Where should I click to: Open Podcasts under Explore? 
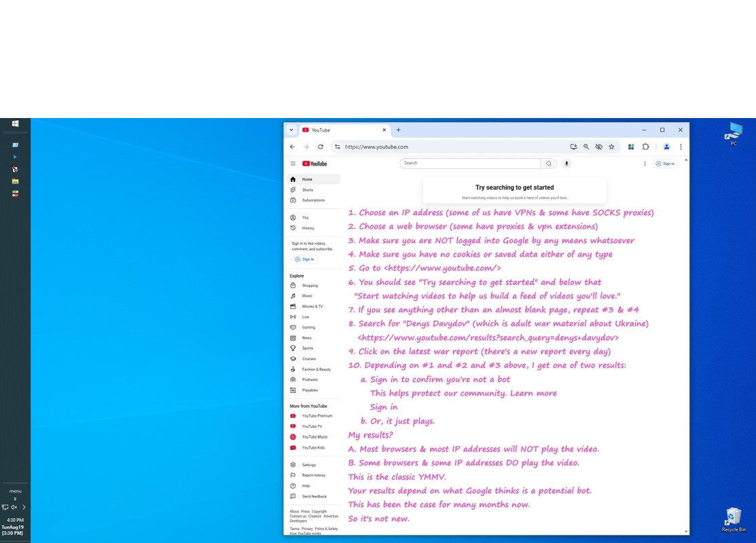(x=313, y=379)
